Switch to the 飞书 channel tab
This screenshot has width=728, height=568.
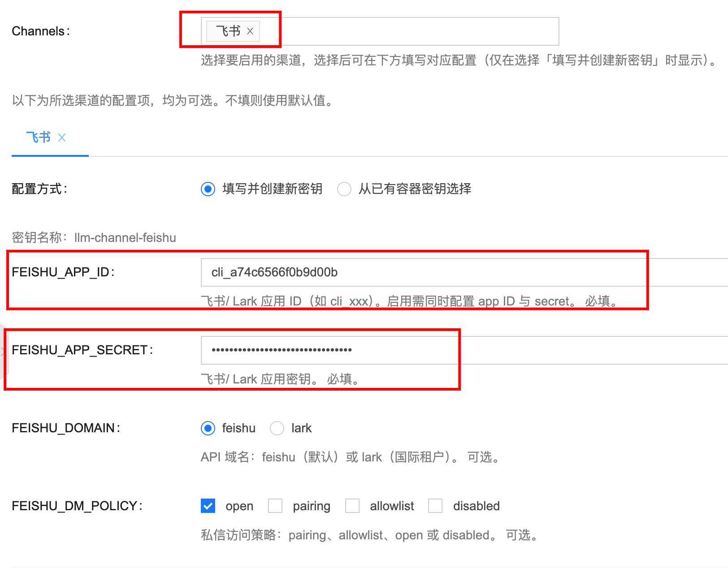tap(39, 137)
